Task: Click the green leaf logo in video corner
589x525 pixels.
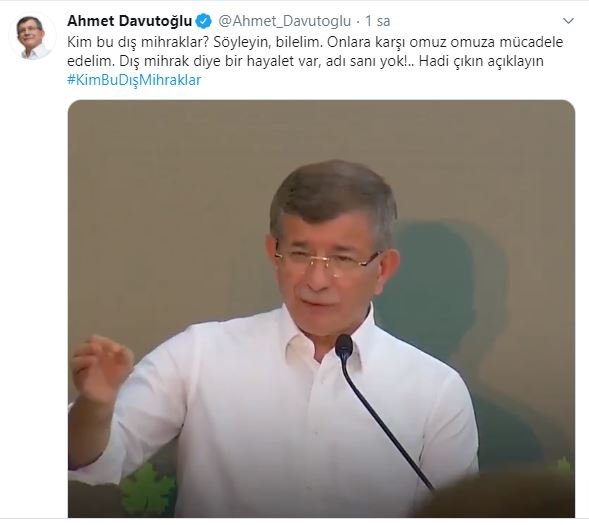Action: (148, 488)
